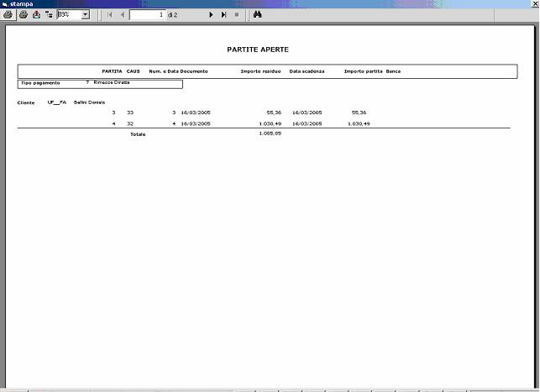Click the Data scadenza header
540x392 pixels.
tap(307, 71)
